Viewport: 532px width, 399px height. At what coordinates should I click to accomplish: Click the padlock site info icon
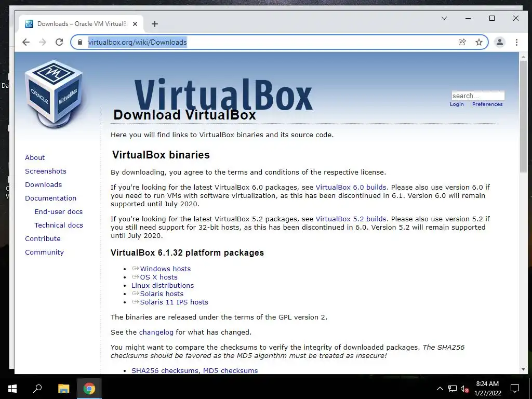pos(80,42)
